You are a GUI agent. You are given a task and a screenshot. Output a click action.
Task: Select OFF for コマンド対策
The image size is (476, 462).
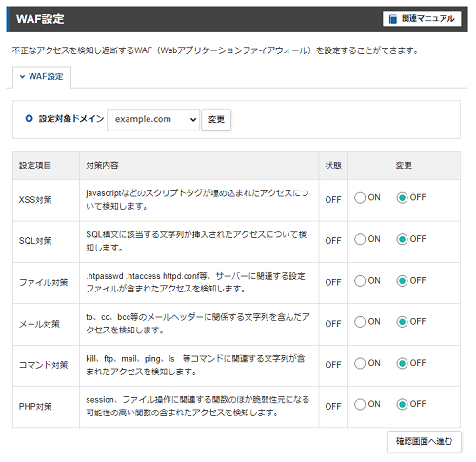pos(402,363)
